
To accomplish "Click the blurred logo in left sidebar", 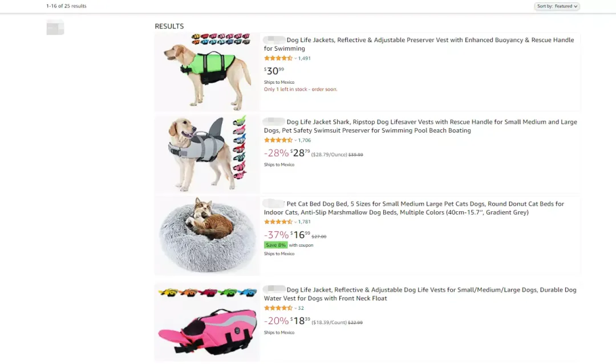I will click(55, 27).
